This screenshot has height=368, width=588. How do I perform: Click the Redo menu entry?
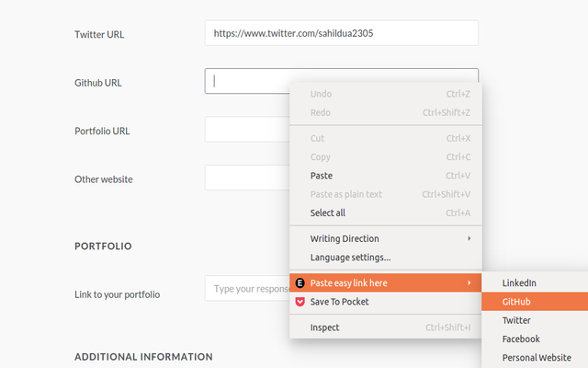[x=386, y=112]
